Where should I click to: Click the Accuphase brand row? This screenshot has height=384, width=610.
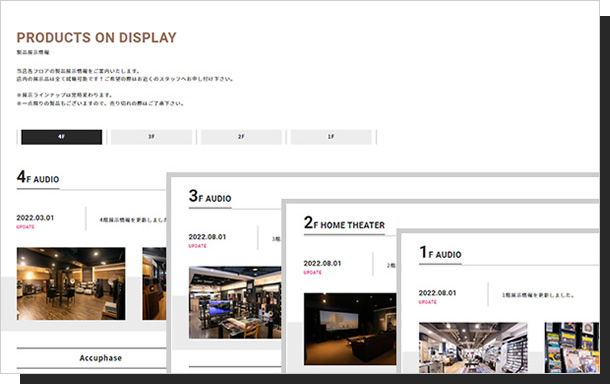(x=91, y=358)
